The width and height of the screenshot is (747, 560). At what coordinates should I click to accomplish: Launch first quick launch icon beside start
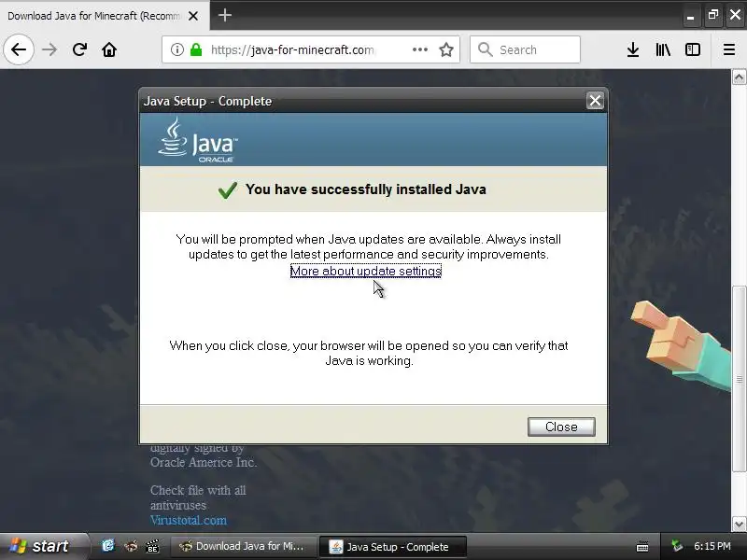pyautogui.click(x=108, y=546)
